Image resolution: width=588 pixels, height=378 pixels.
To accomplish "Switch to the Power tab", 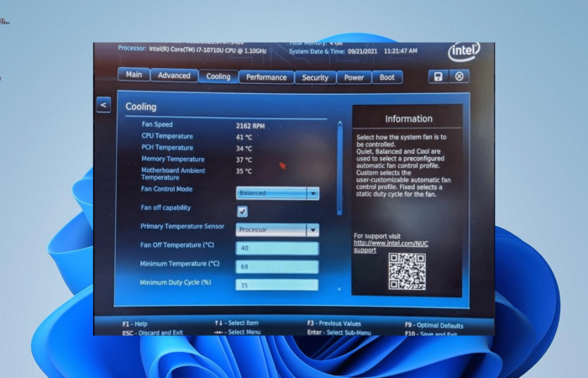I will click(354, 77).
